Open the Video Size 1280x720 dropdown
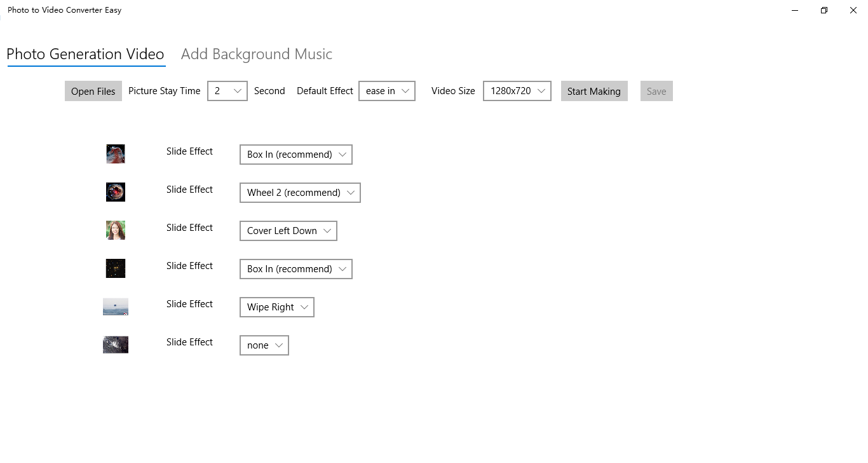 coord(517,91)
